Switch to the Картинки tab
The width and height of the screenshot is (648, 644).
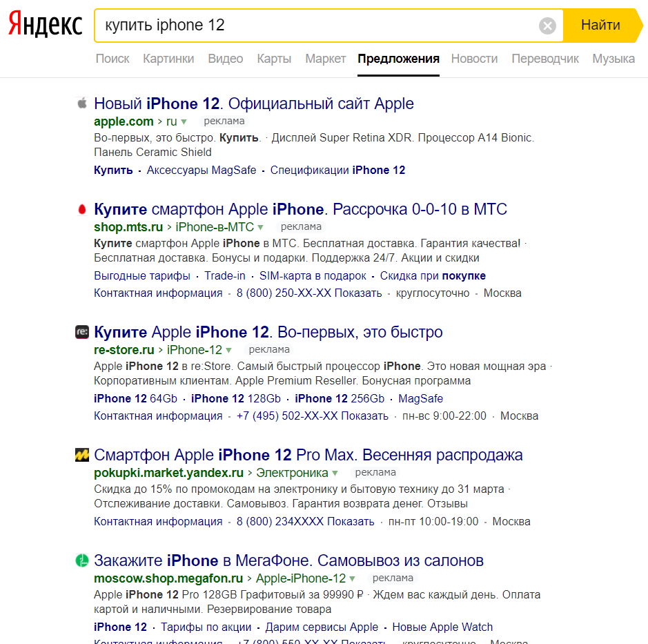point(168,59)
